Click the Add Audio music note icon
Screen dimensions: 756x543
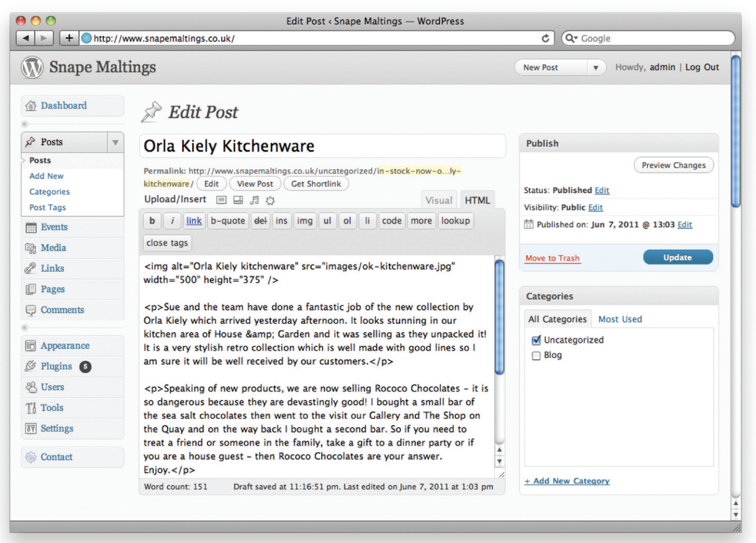pos(254,200)
